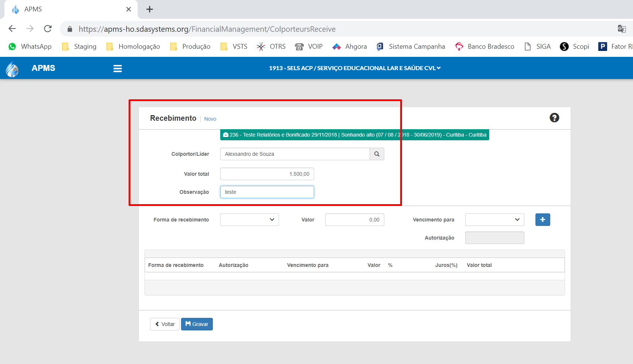
Task: Click the Observação field
Action: 267,192
